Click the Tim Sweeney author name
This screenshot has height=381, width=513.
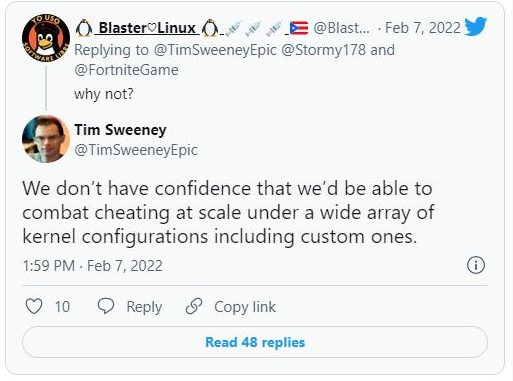click(120, 130)
